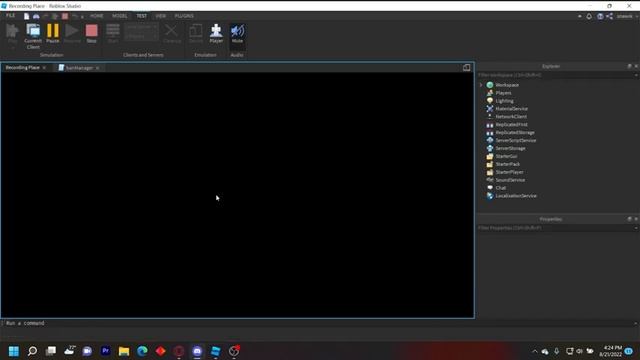Select ServerStorage in Explorer

(510, 148)
